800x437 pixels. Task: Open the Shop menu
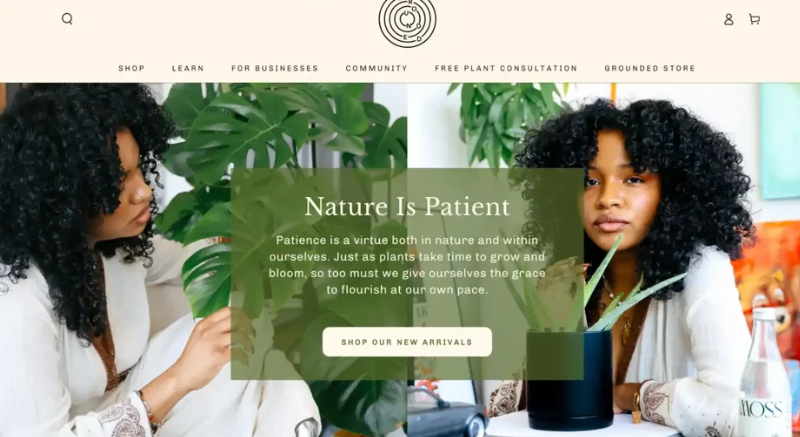pos(132,68)
